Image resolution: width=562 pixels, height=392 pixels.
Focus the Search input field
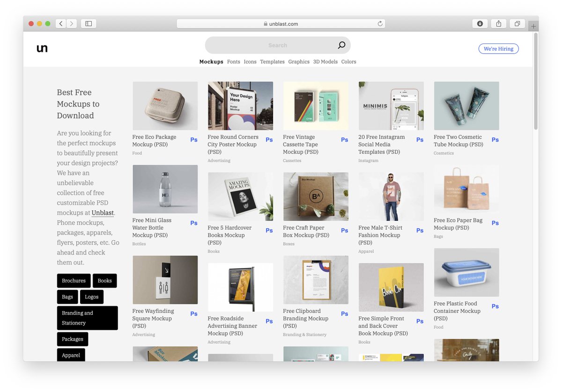coord(278,45)
